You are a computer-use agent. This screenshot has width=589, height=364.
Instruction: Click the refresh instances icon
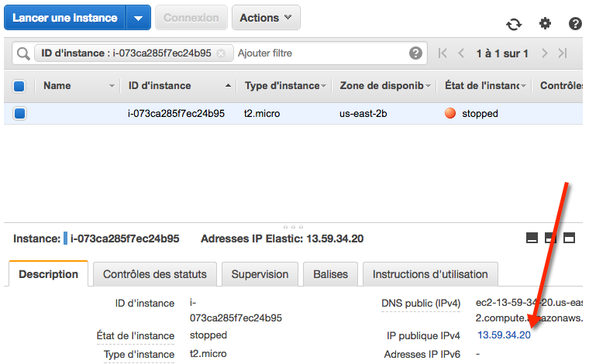[x=514, y=25]
